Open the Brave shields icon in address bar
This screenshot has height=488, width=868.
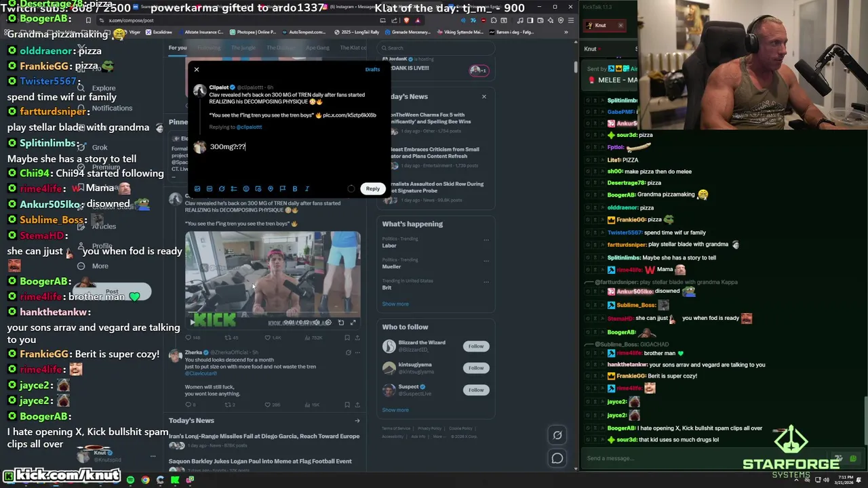[406, 20]
